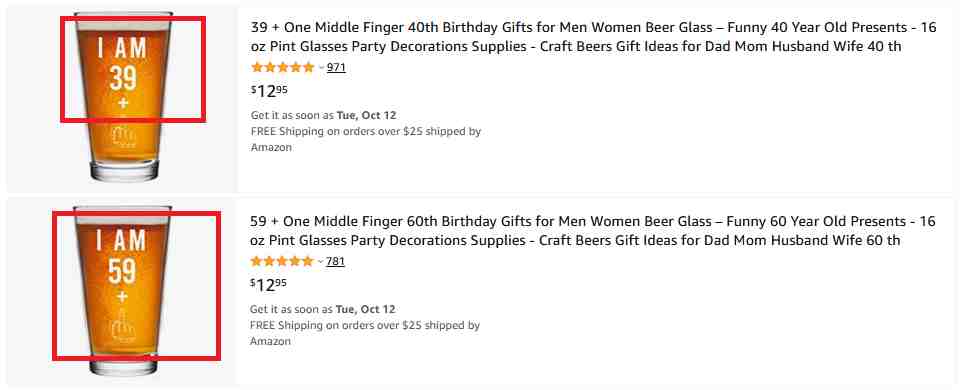
Task: Click the five-star rating of the 40th birthday glass
Action: [x=282, y=67]
